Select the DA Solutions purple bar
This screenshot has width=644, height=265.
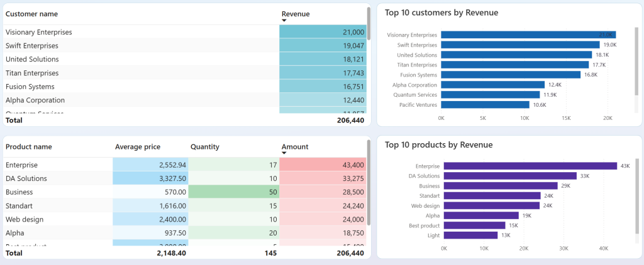[x=509, y=176]
